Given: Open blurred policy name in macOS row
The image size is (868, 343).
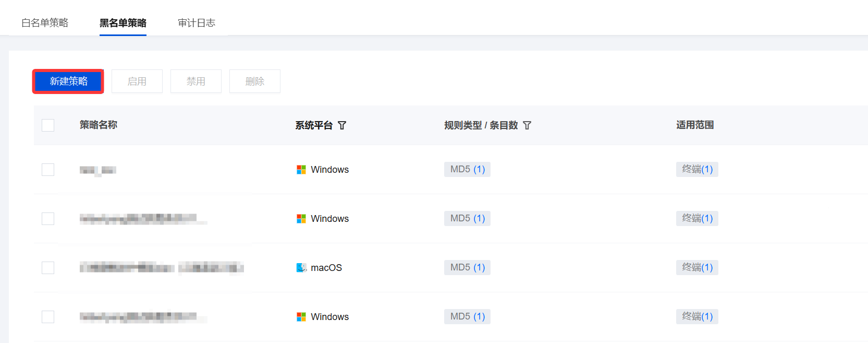Looking at the screenshot, I should [162, 268].
